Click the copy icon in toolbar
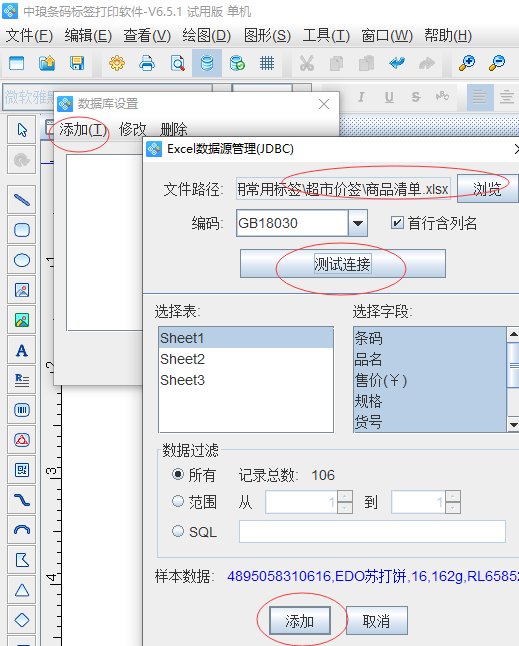 tap(337, 63)
